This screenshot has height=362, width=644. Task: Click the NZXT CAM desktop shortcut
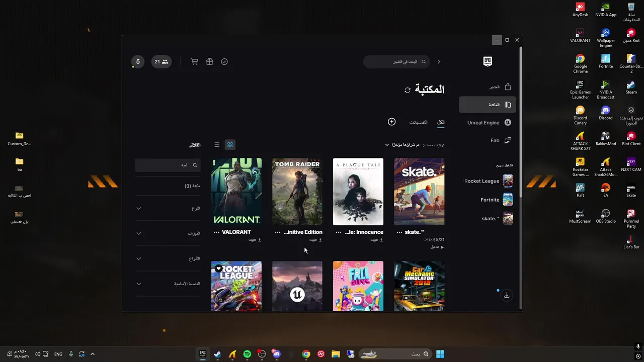click(x=631, y=165)
